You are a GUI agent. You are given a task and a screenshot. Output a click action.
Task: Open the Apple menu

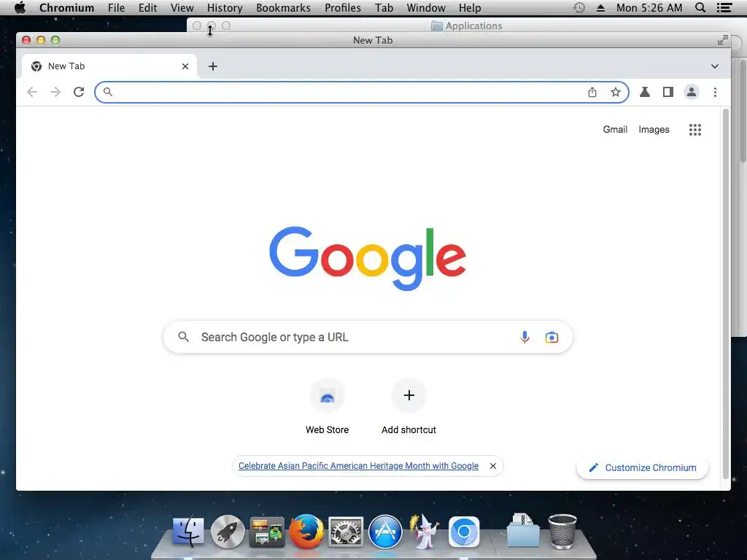click(x=20, y=7)
